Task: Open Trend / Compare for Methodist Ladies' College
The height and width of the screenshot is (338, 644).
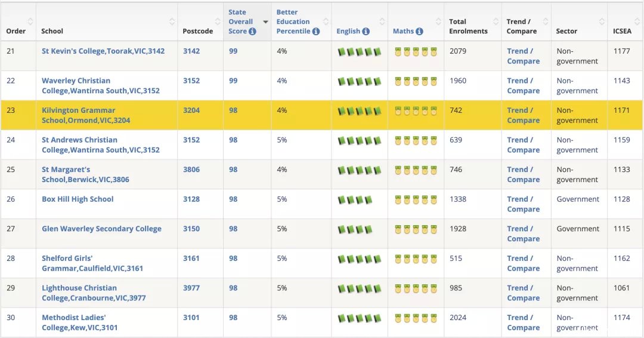Action: pyautogui.click(x=524, y=322)
